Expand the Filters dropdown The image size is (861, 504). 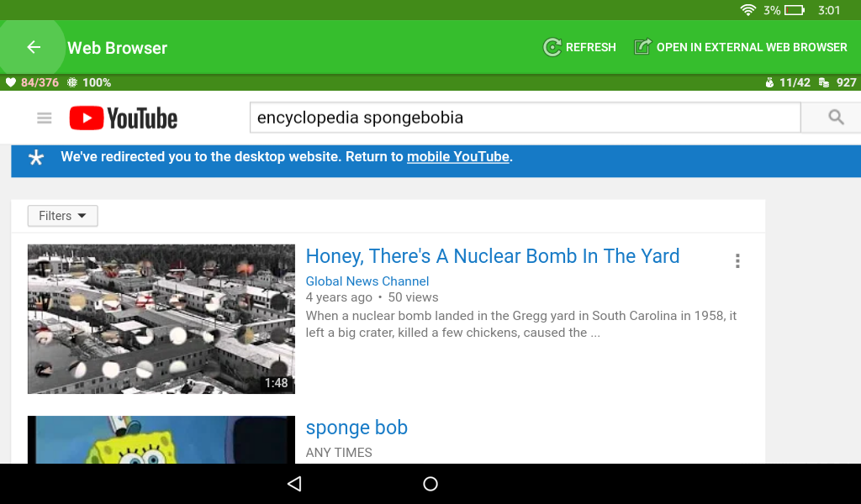62,216
